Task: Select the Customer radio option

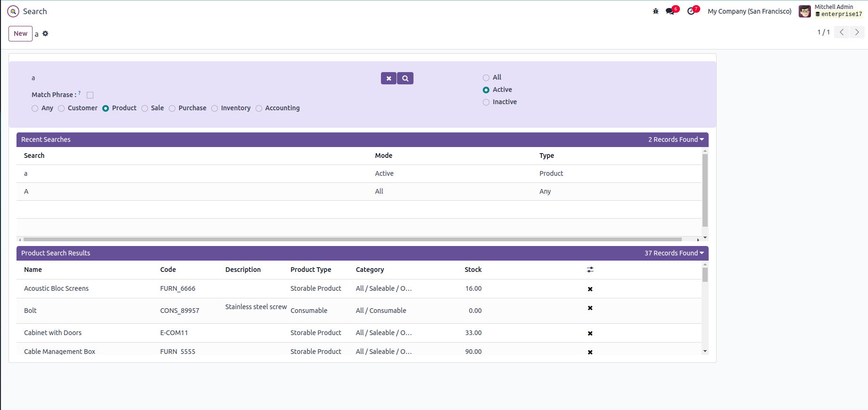Action: point(61,108)
